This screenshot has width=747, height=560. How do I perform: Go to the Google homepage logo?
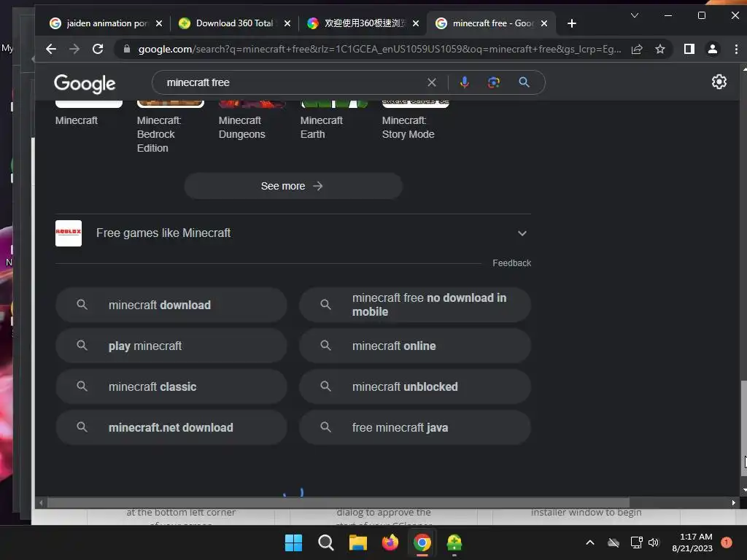85,84
